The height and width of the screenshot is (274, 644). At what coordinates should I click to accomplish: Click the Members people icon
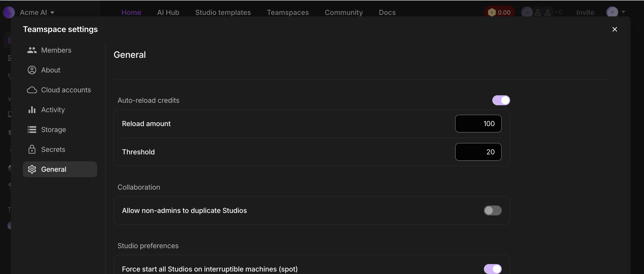tap(32, 50)
